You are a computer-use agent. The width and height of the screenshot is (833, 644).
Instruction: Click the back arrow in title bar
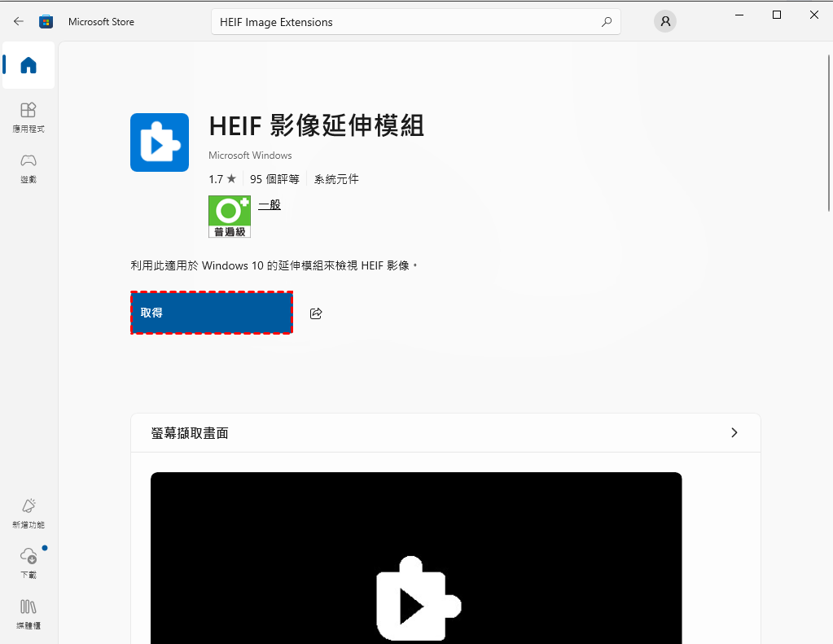pyautogui.click(x=19, y=22)
